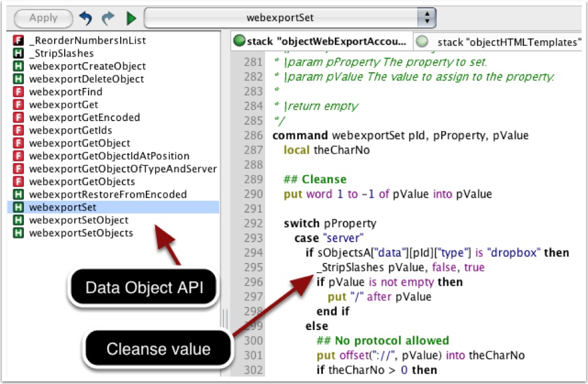Click handler icon beside webexportSetObject

(18, 220)
